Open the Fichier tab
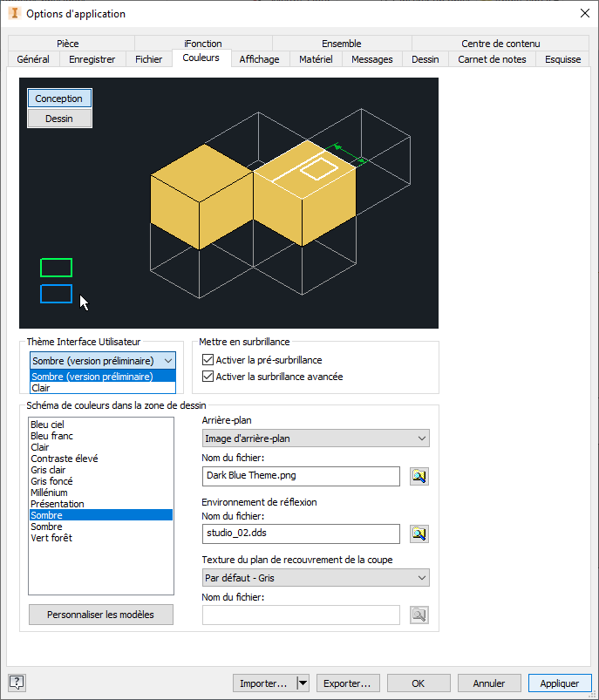 pos(149,59)
